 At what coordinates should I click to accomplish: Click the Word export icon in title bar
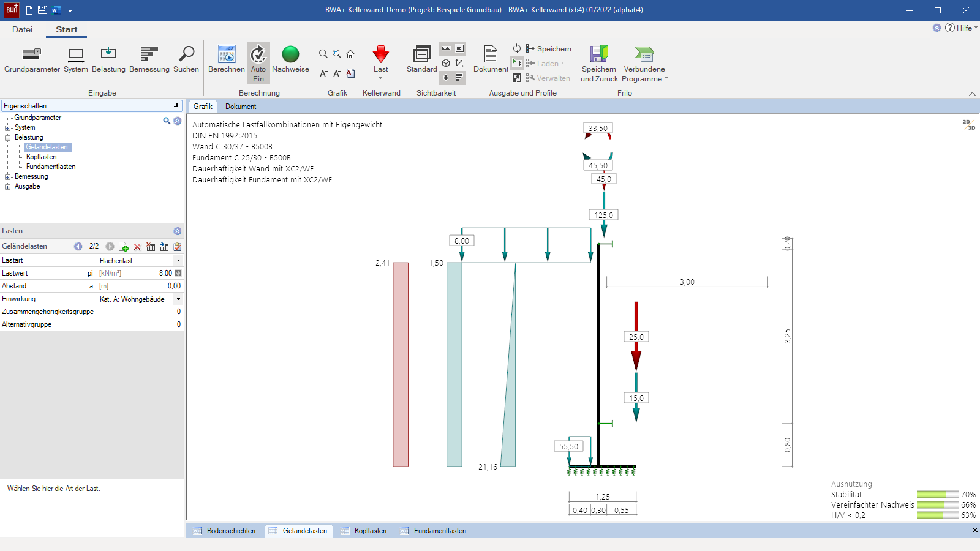coord(56,10)
